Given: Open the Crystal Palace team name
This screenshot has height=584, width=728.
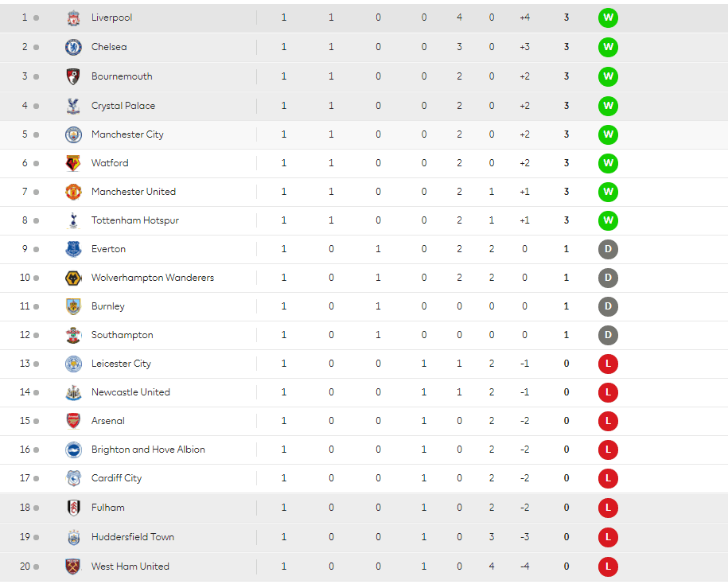Looking at the screenshot, I should pos(123,106).
